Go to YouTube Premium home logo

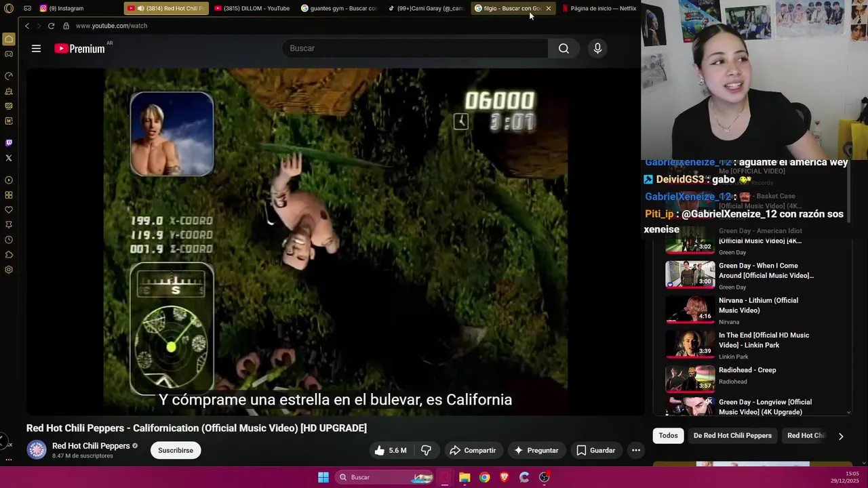[x=79, y=48]
